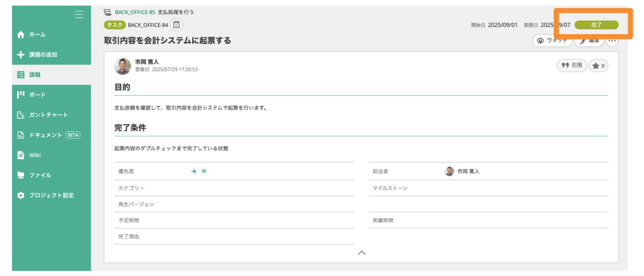Click the list icon beside 課題
This screenshot has height=276, width=644.
click(21, 75)
